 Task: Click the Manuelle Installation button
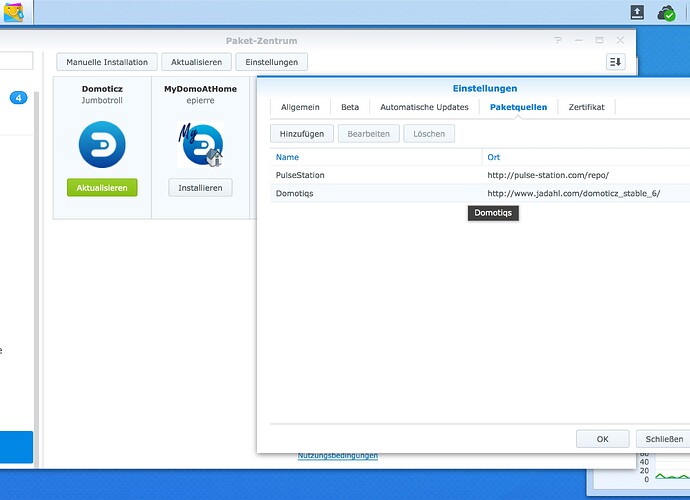[107, 62]
